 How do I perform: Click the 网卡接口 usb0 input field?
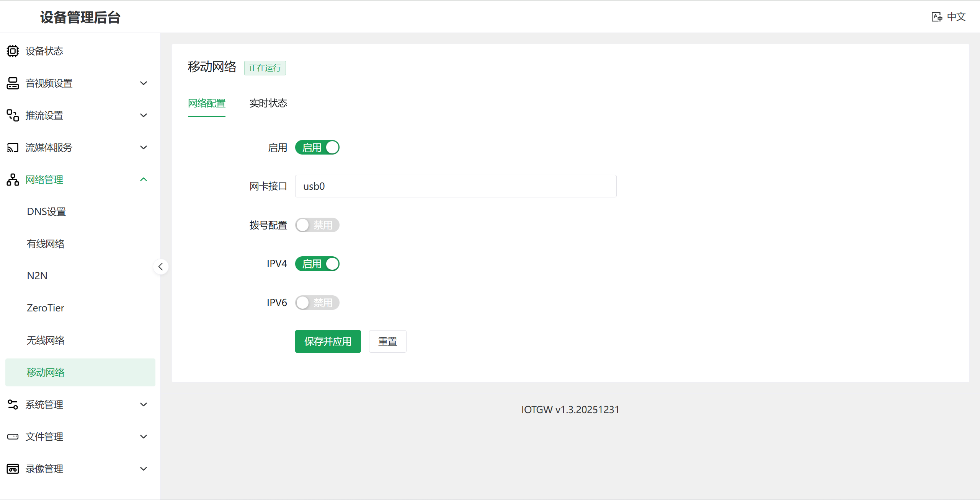[x=456, y=186]
